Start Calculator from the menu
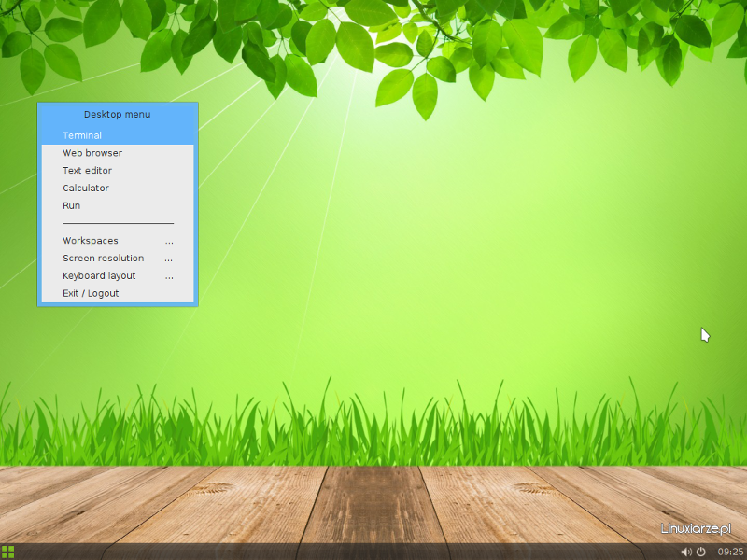The width and height of the screenshot is (747, 560). (x=118, y=189)
